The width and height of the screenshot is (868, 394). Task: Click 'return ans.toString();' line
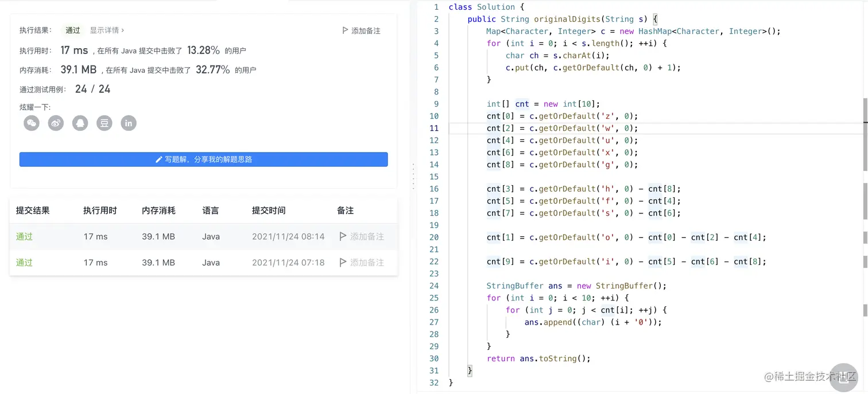click(x=538, y=358)
